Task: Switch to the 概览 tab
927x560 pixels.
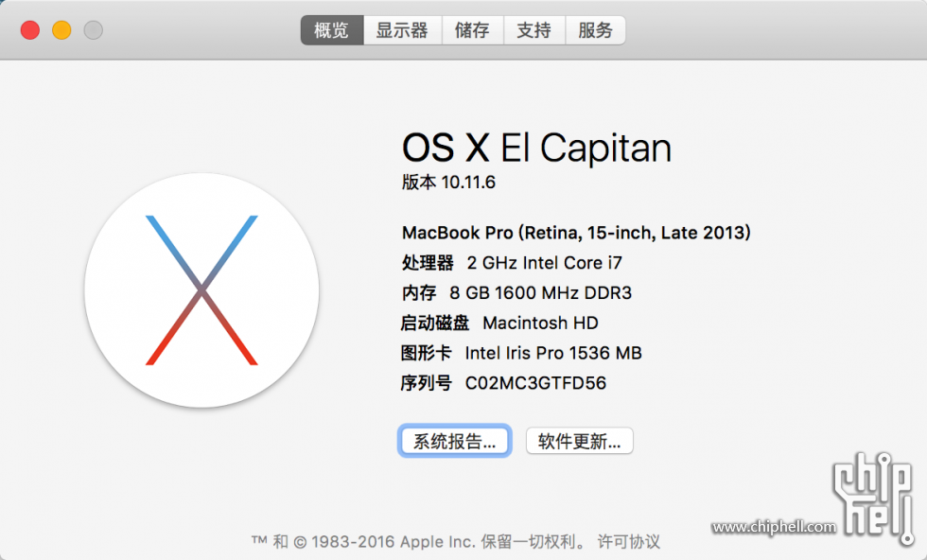Action: point(332,30)
